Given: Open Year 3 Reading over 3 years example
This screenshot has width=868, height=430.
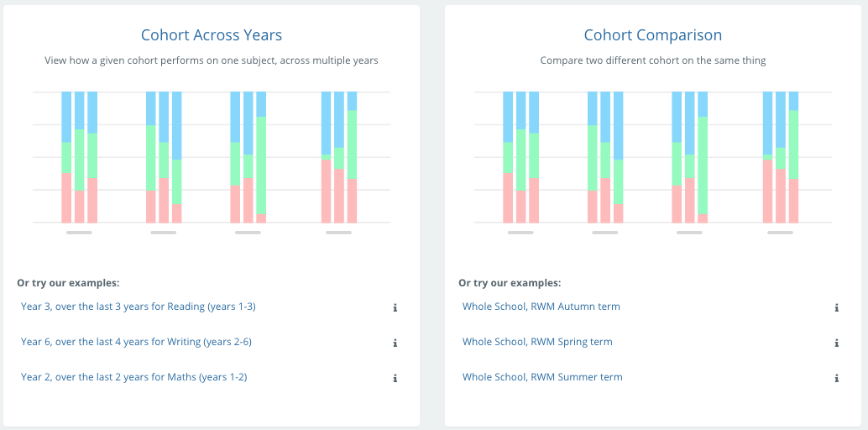Looking at the screenshot, I should (x=139, y=307).
